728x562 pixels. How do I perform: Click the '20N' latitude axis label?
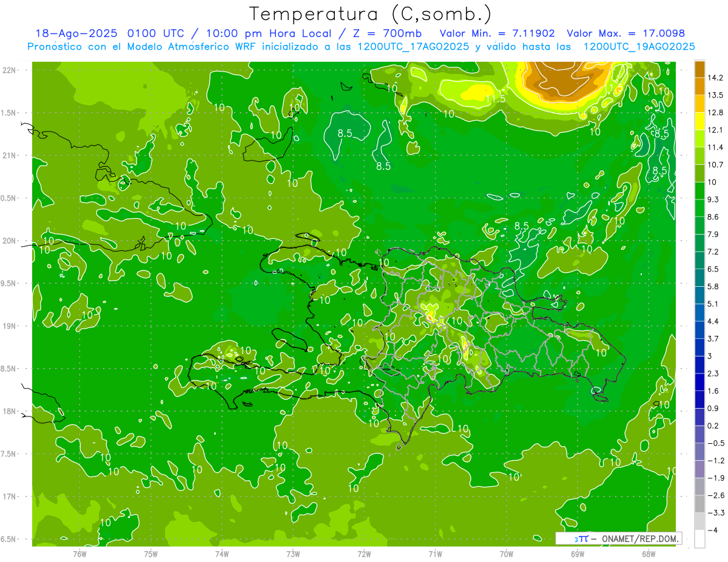[9, 241]
